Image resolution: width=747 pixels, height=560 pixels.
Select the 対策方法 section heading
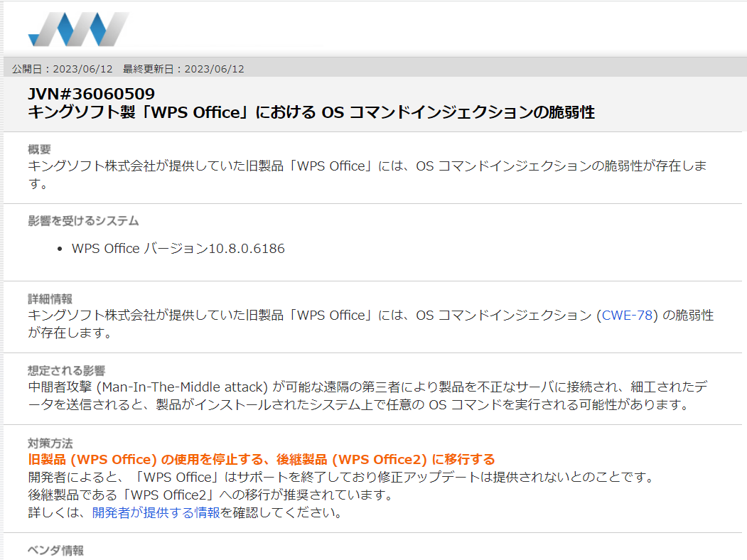[50, 443]
